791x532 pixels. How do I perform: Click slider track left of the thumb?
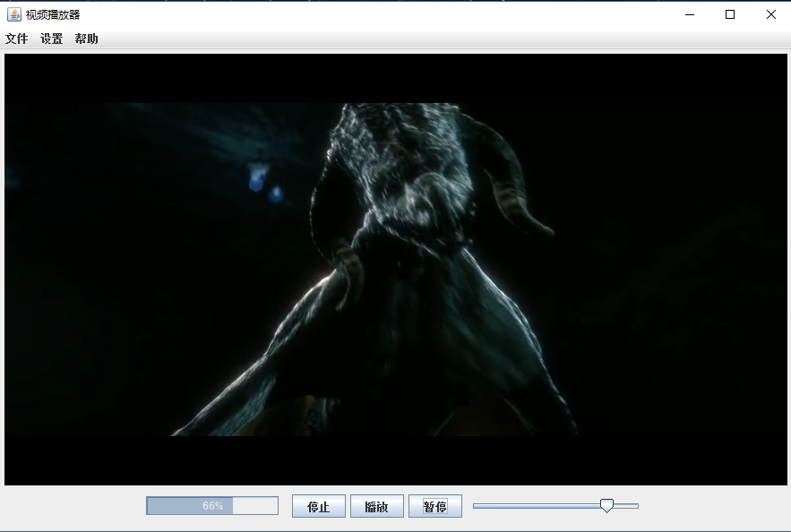537,506
